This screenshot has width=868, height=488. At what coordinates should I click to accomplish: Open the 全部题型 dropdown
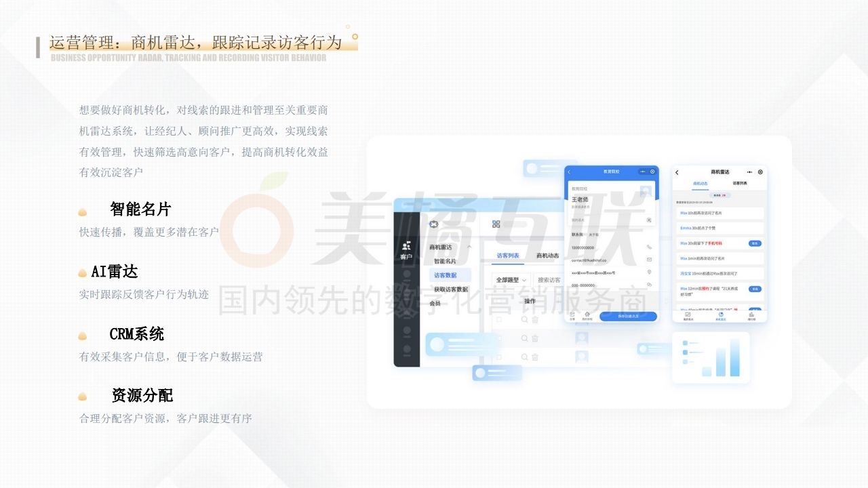click(x=511, y=280)
